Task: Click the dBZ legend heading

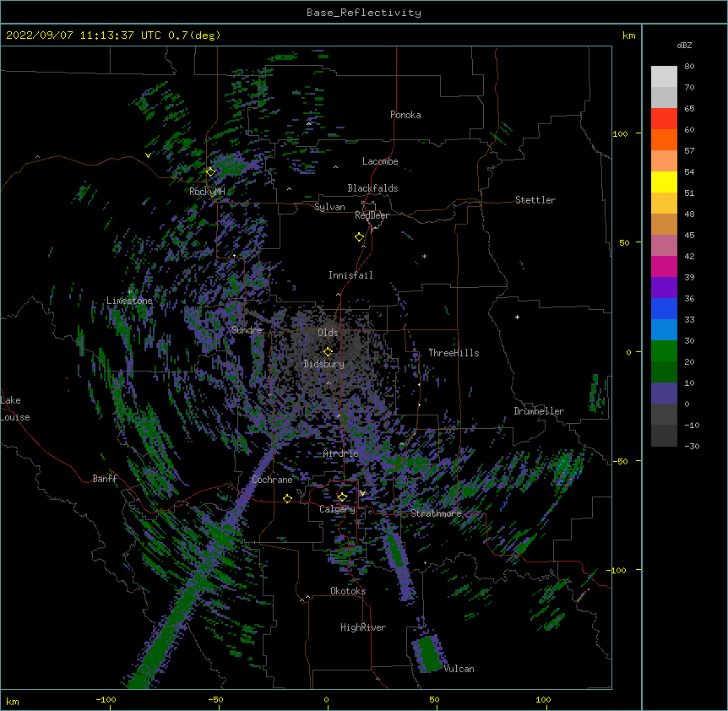Action: coord(684,46)
